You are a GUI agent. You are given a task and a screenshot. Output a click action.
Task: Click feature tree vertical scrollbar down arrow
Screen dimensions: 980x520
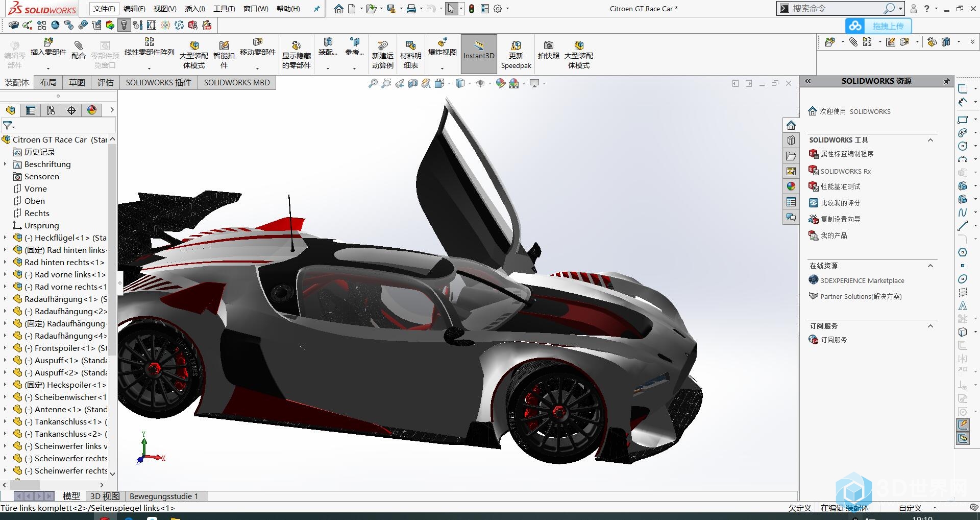(112, 474)
